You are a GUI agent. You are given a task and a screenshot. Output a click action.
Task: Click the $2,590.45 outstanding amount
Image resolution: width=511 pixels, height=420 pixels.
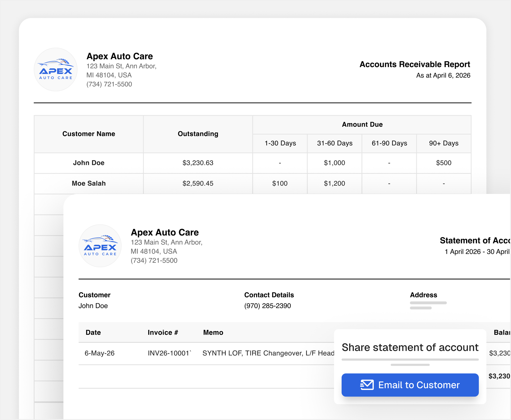pos(198,183)
